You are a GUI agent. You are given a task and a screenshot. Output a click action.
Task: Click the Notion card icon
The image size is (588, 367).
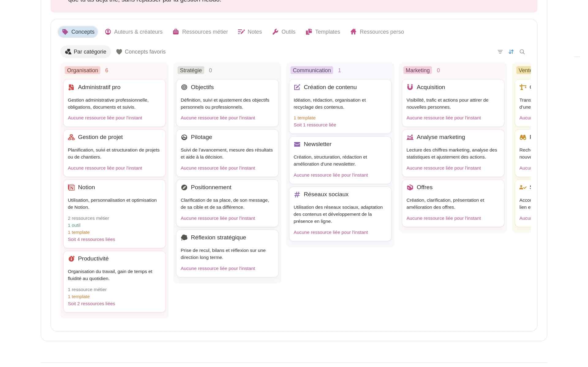pyautogui.click(x=71, y=187)
